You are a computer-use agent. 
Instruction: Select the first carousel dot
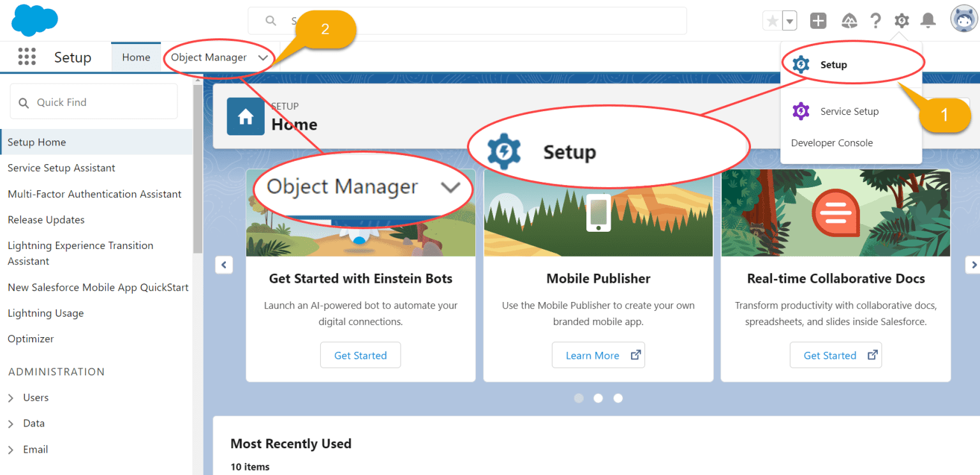click(x=579, y=398)
